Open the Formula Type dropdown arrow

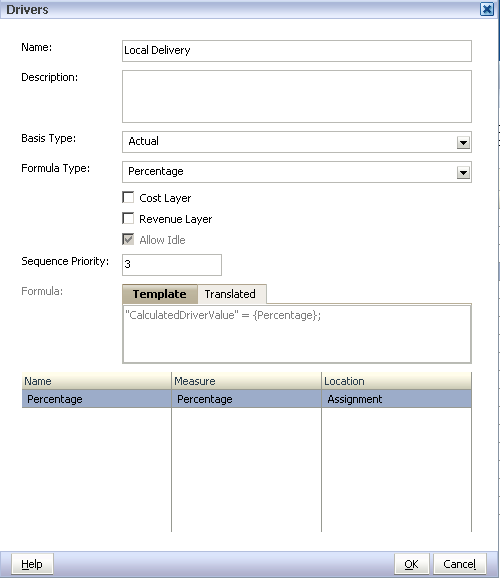click(463, 172)
